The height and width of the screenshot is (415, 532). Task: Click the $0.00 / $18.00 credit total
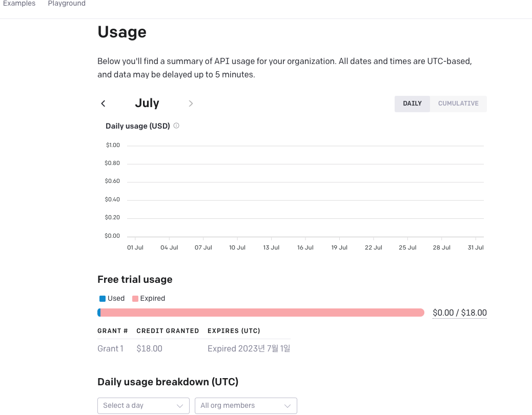click(x=460, y=313)
